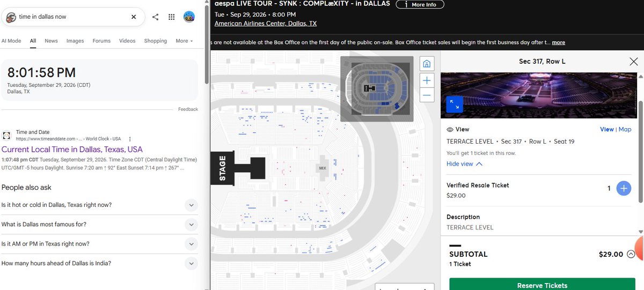
Task: Zoom in on the seat map
Action: (427, 80)
